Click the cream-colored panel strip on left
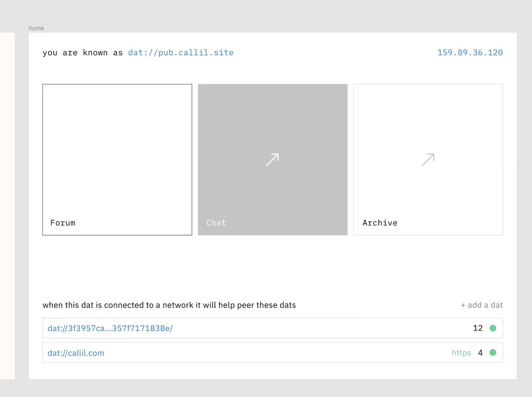 [x=7, y=206]
